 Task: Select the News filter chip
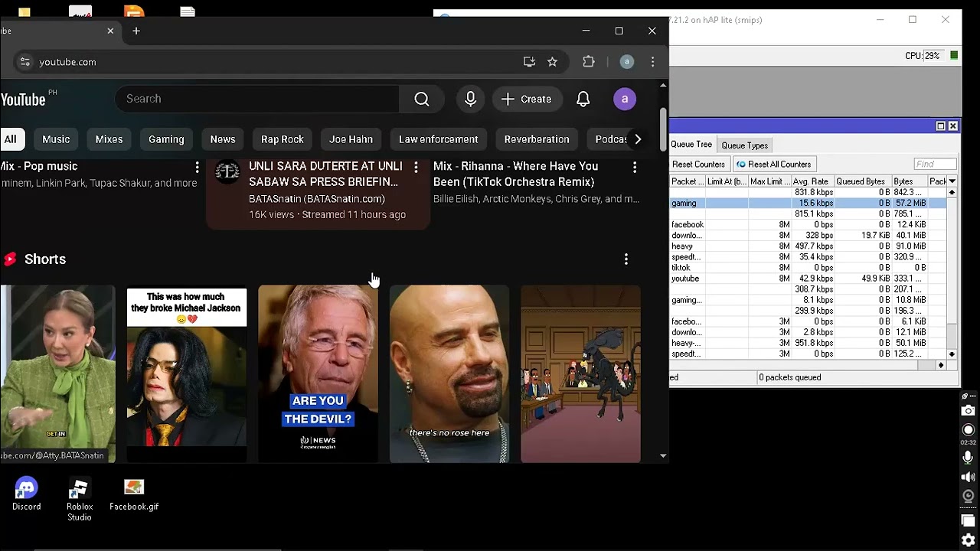point(223,139)
